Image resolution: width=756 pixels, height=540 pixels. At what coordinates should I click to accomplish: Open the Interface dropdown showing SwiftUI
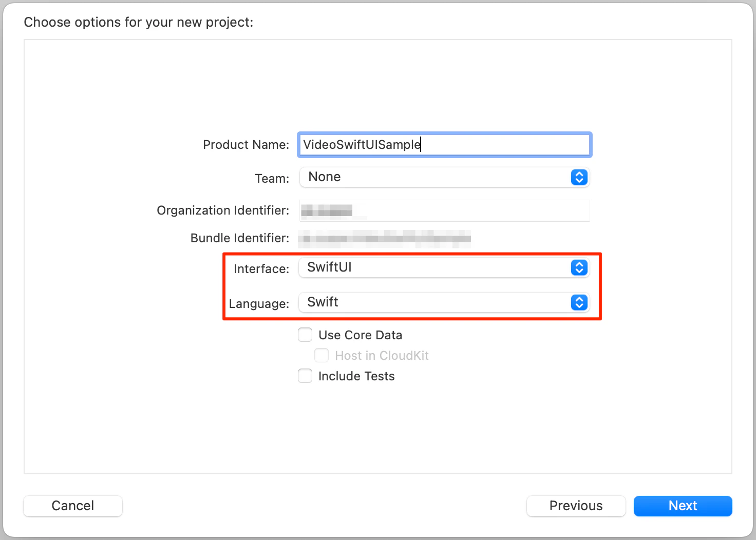point(437,267)
